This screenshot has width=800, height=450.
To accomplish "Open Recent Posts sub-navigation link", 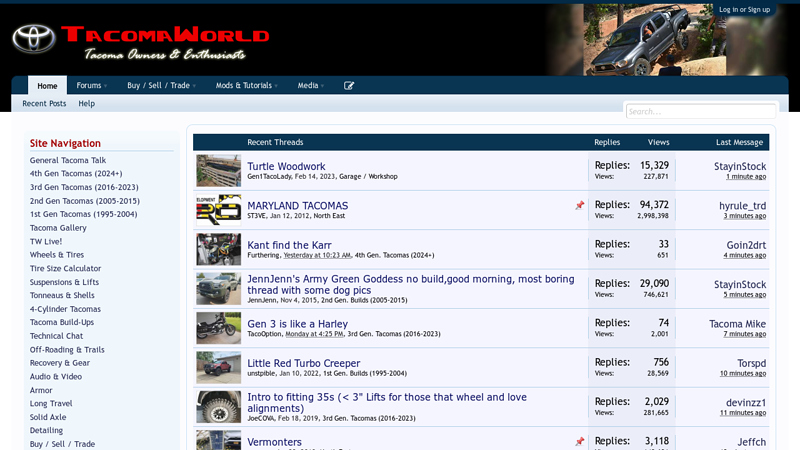I will tap(44, 104).
